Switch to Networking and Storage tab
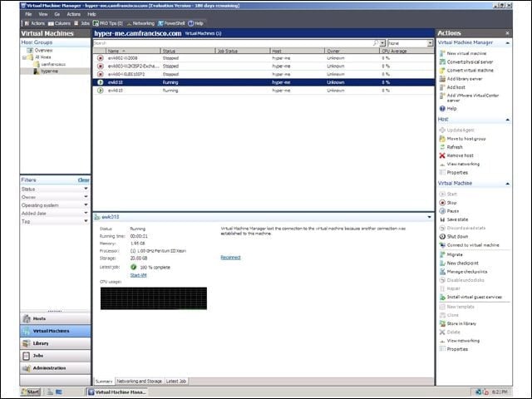The height and width of the screenshot is (399, 532). (x=139, y=382)
